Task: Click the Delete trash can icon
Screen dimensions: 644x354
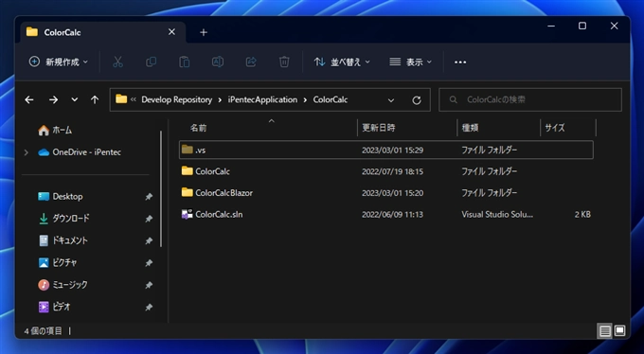Action: (x=284, y=62)
